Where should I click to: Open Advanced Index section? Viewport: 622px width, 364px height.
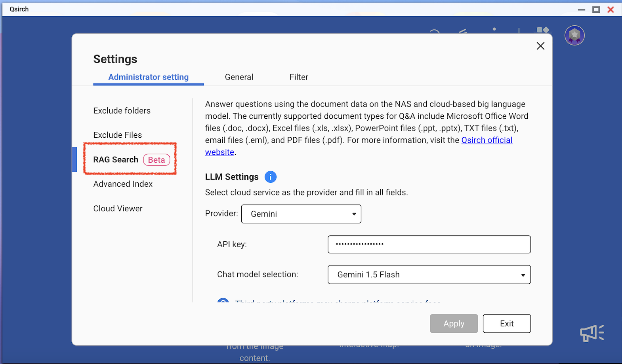click(123, 184)
